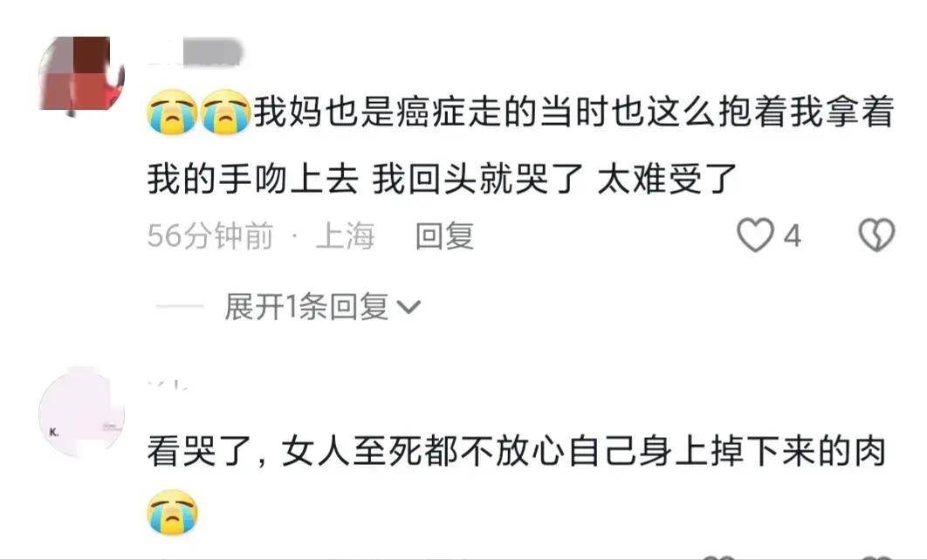Screen dimensions: 927x560
Task: Select the comment text starting 看哭了
Action: click(516, 452)
